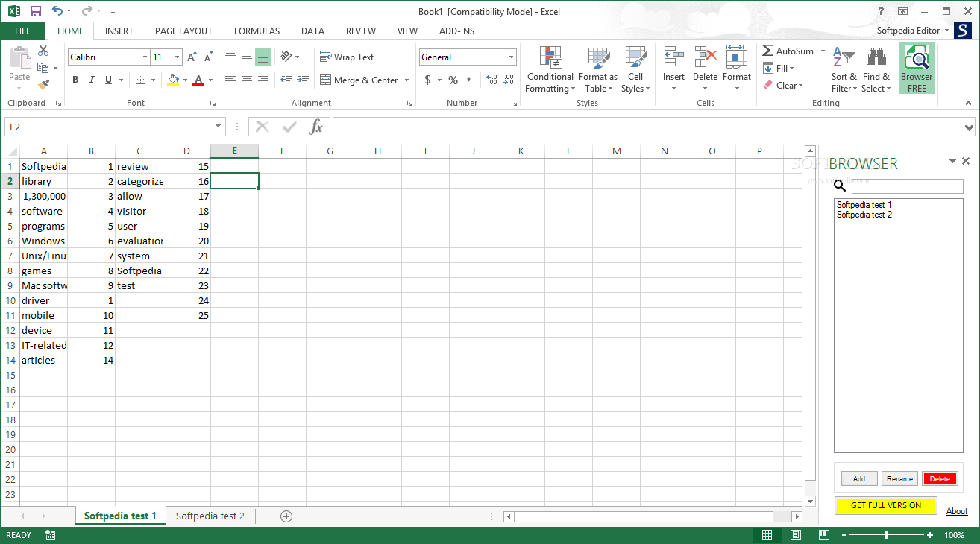
Task: Expand the font size dropdown
Action: pos(178,57)
